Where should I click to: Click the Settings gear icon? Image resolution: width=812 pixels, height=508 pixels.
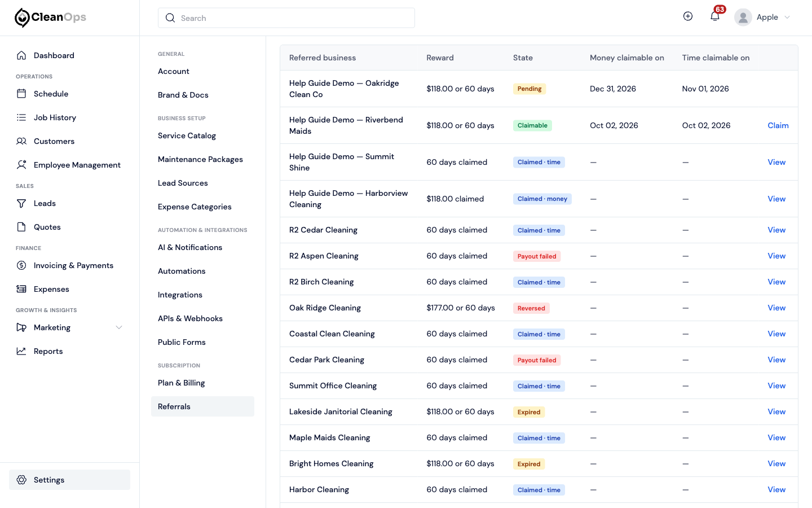(21, 480)
